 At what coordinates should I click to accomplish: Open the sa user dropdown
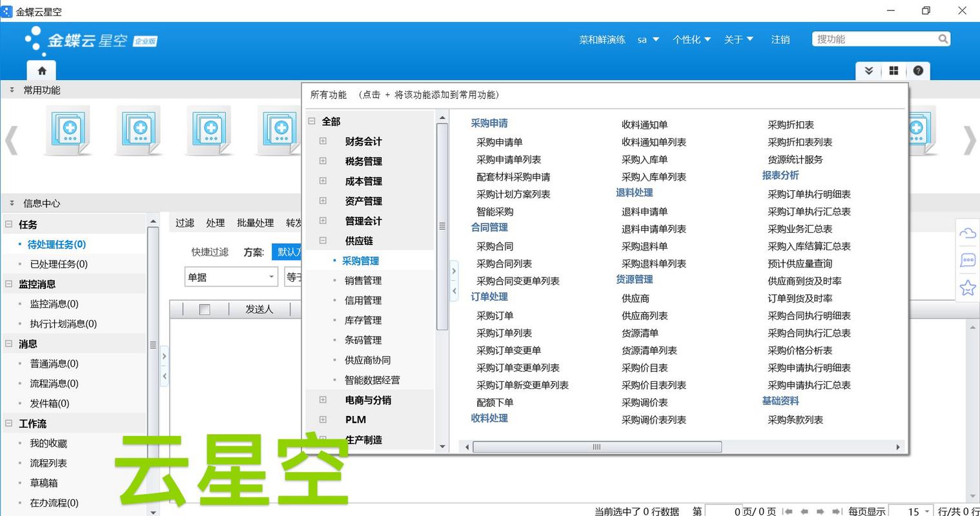point(648,39)
